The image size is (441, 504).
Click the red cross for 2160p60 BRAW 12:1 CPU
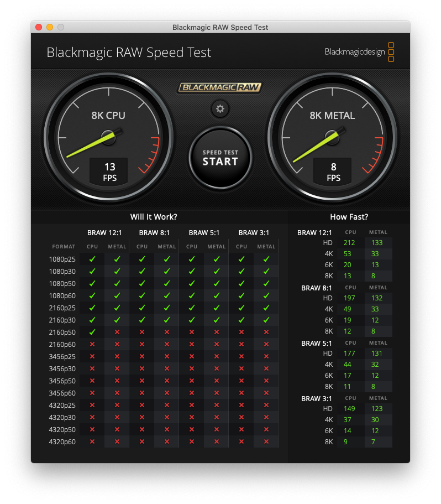[92, 344]
